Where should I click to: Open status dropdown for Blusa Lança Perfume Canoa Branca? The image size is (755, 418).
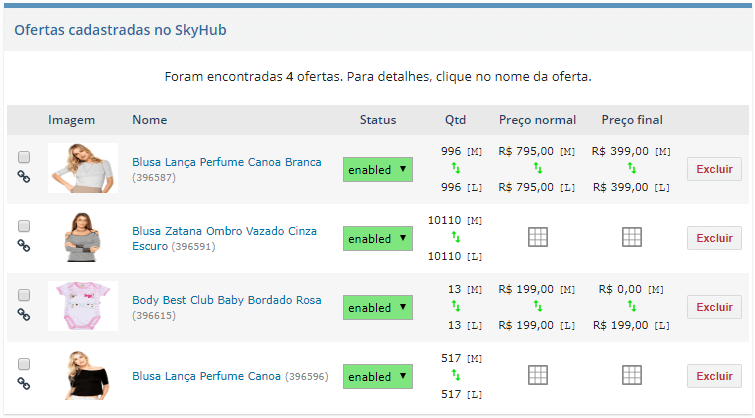(378, 170)
